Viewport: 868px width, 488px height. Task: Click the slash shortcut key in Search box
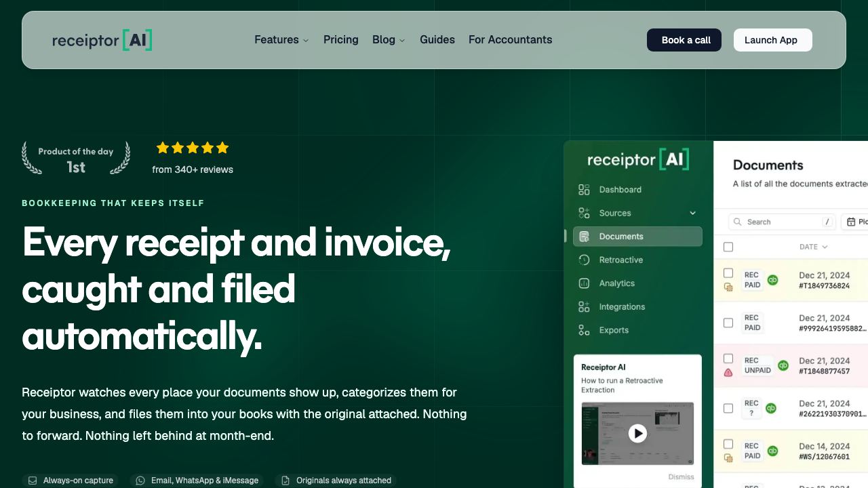point(827,222)
